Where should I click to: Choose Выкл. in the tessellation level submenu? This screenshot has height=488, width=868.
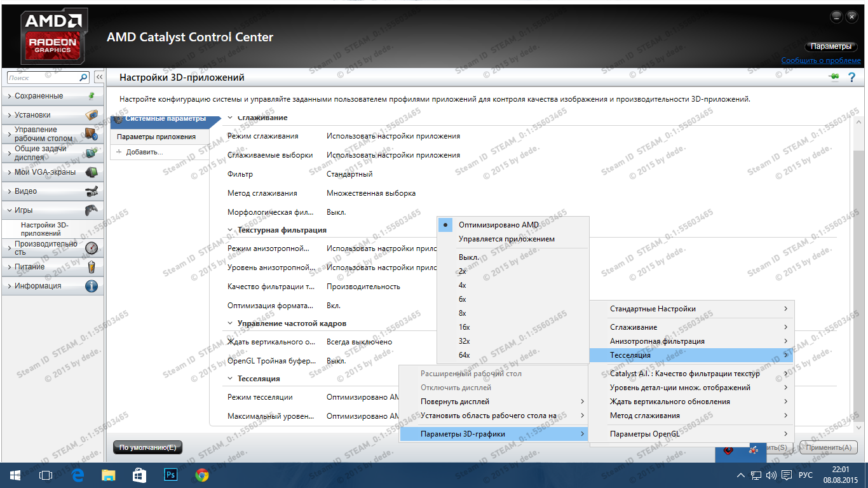513,257
